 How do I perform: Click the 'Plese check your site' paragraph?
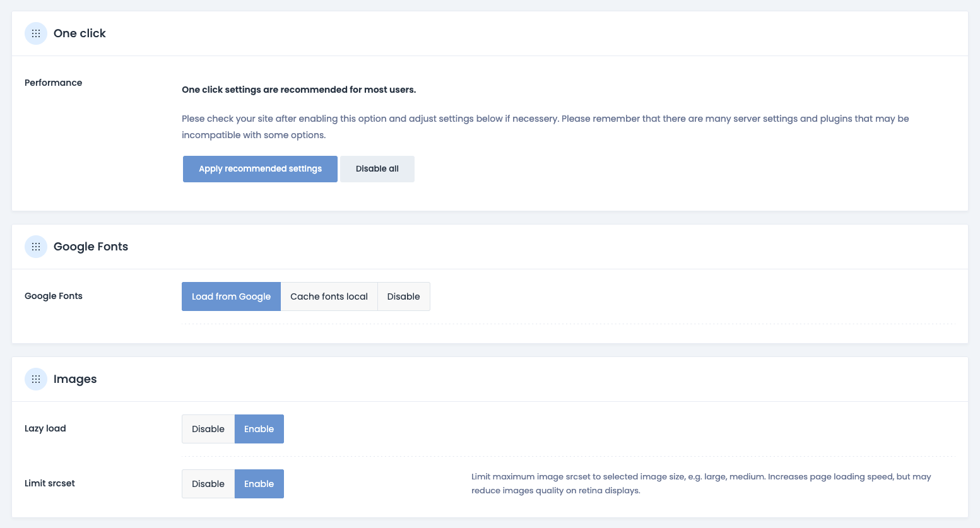point(545,127)
